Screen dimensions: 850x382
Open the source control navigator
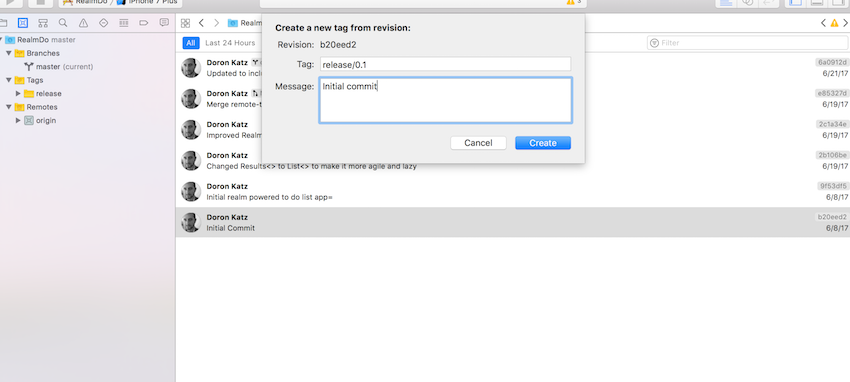click(22, 23)
